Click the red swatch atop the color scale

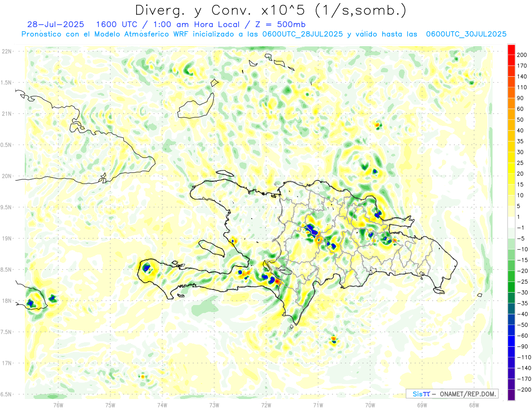pos(511,50)
